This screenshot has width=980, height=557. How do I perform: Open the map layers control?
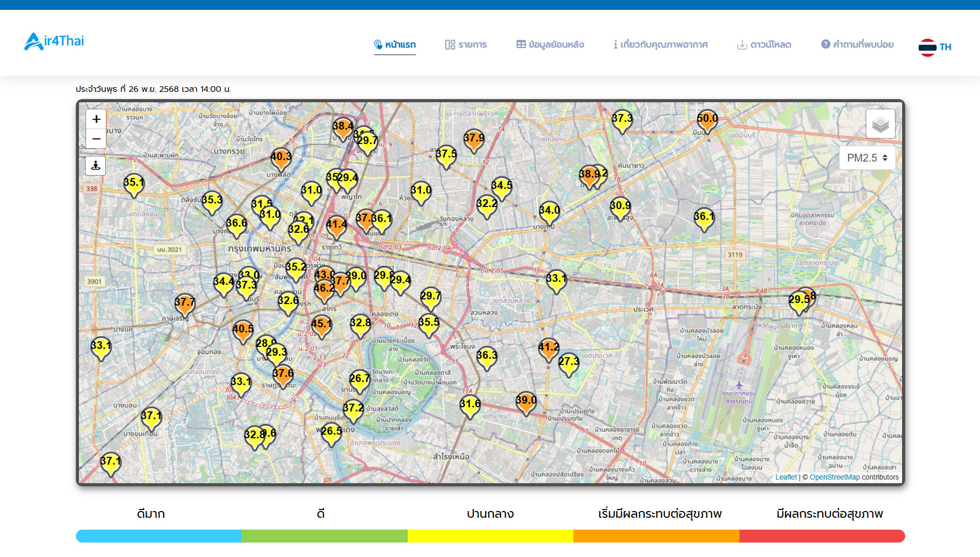point(880,124)
